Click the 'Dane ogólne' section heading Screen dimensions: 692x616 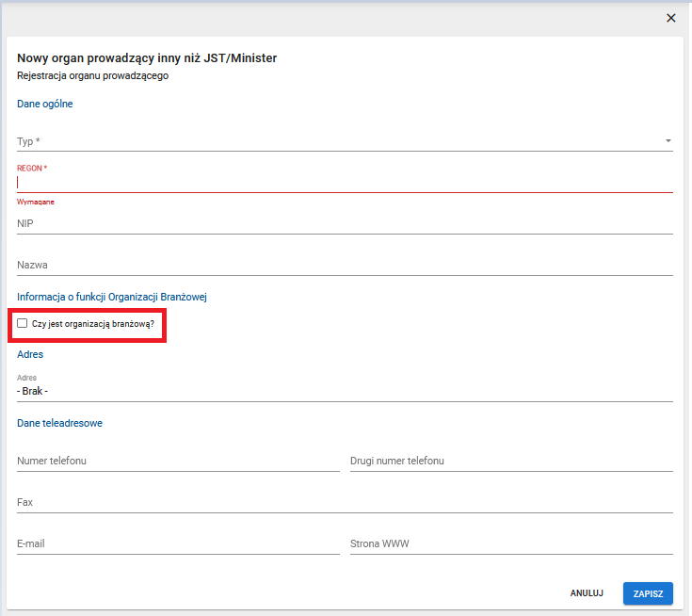(x=45, y=104)
